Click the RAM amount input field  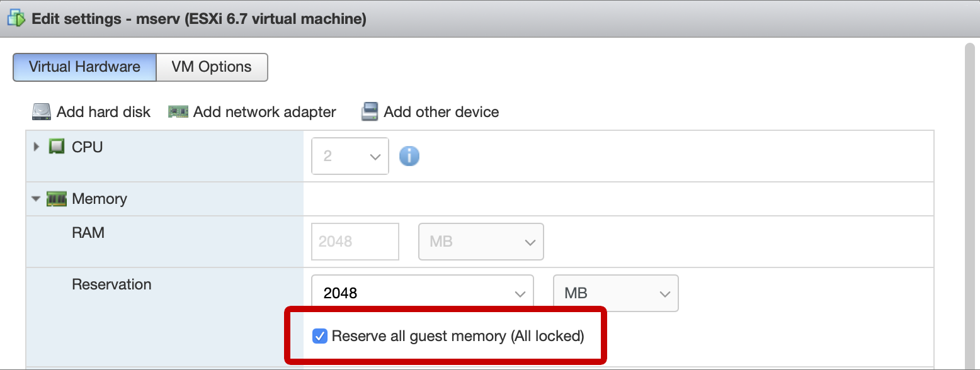click(x=355, y=242)
